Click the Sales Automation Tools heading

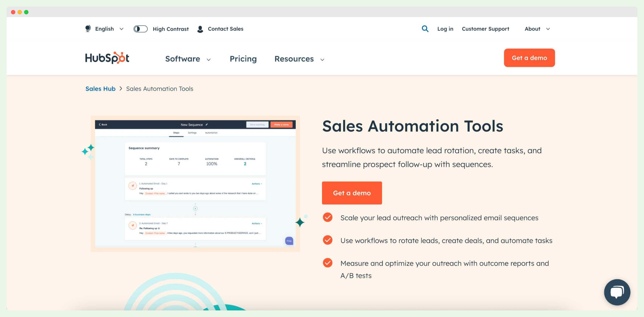click(412, 126)
